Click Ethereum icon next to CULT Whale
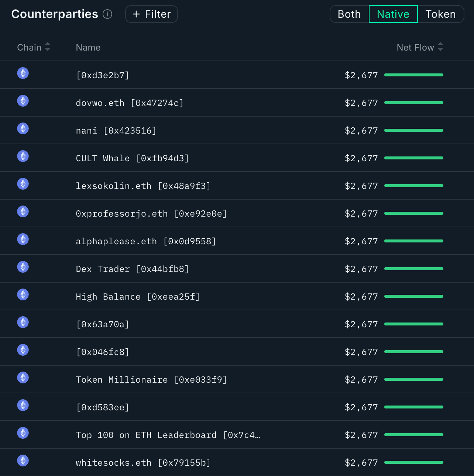 tap(23, 156)
